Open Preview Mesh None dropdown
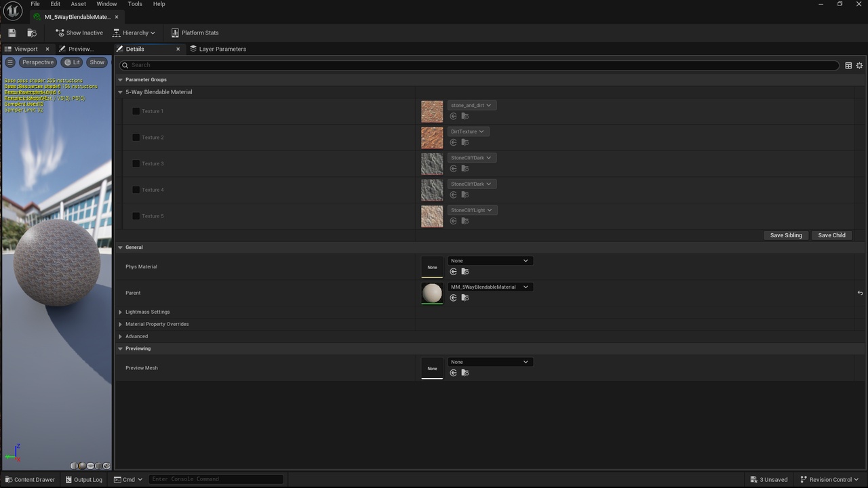 click(x=490, y=362)
